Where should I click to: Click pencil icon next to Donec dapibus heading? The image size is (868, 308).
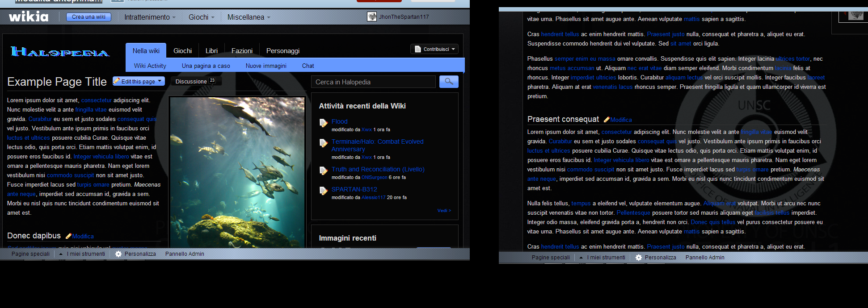click(68, 236)
